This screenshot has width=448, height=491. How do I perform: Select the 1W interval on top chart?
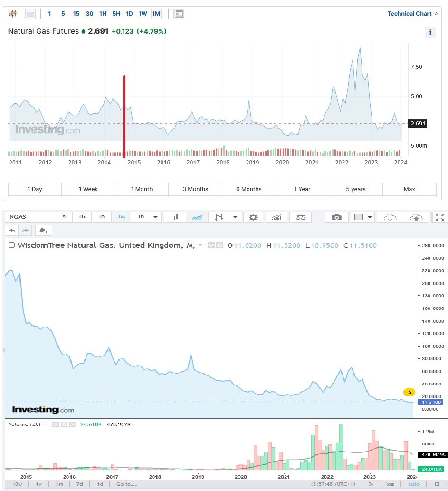click(143, 14)
